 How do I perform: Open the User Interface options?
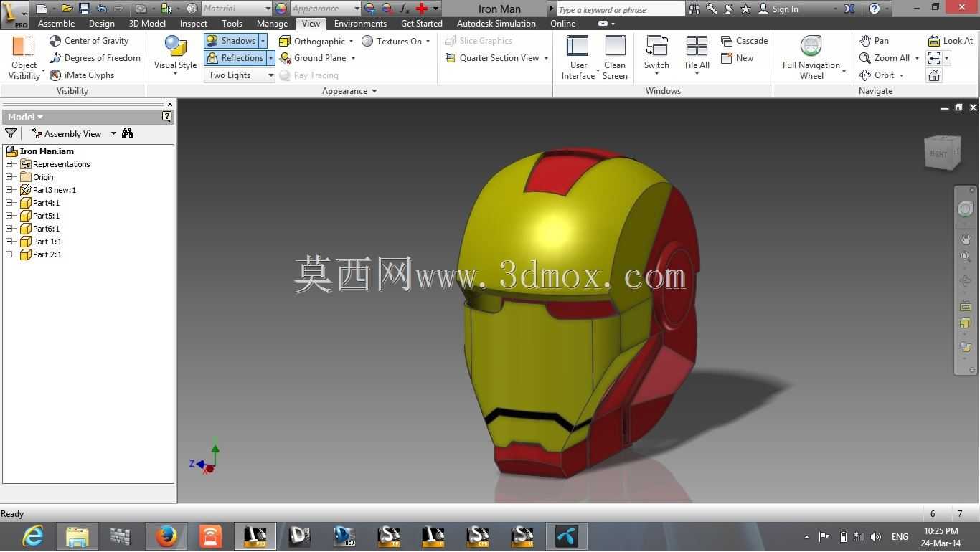click(578, 57)
